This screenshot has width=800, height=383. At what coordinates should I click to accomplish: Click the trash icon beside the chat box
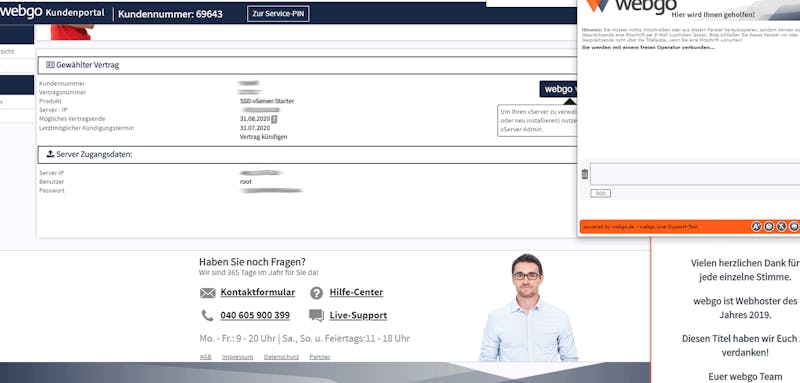point(585,174)
